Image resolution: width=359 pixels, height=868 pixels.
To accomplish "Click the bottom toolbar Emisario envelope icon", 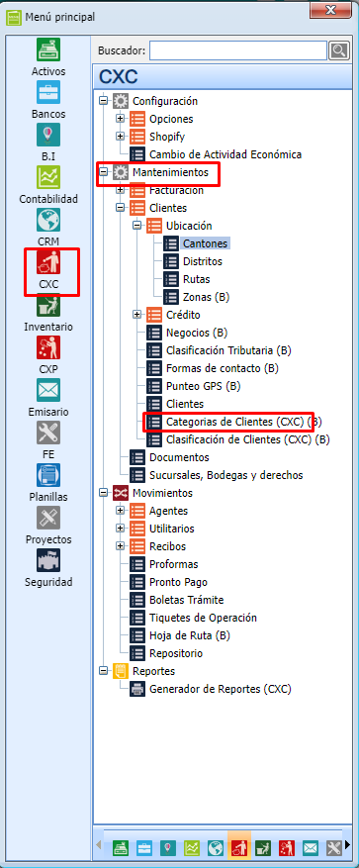I will pyautogui.click(x=311, y=847).
